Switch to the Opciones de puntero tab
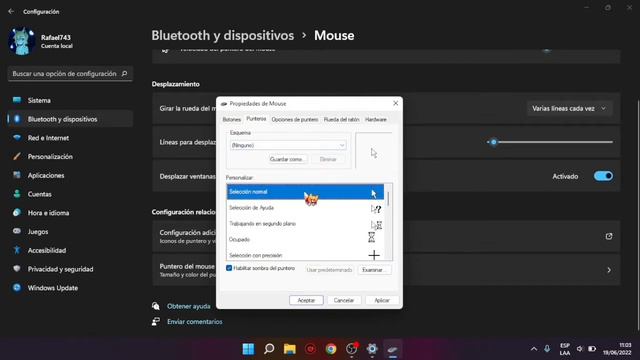Image resolution: width=640 pixels, height=360 pixels. pos(295,120)
